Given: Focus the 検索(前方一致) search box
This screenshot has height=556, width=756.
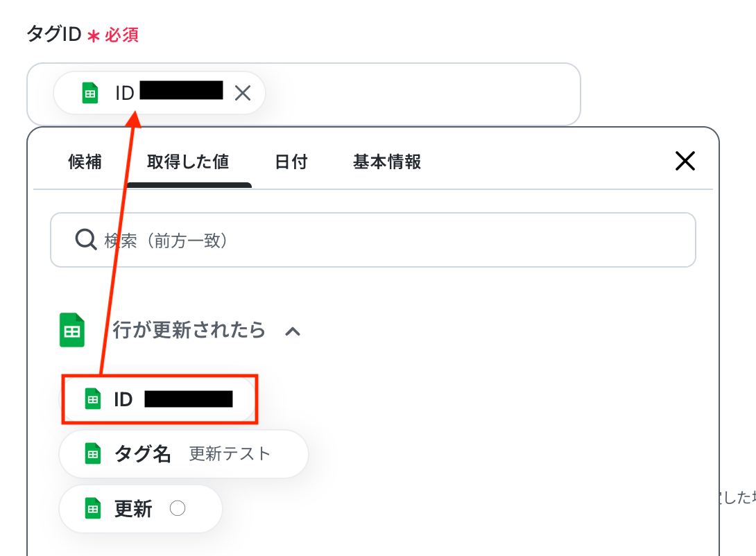Looking at the screenshot, I should (x=388, y=240).
